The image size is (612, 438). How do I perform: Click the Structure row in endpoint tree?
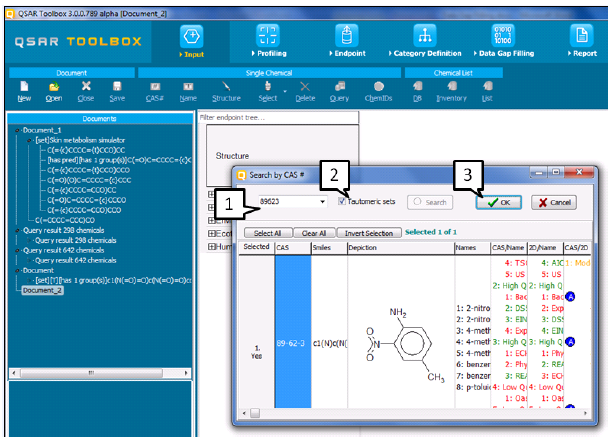282,156
